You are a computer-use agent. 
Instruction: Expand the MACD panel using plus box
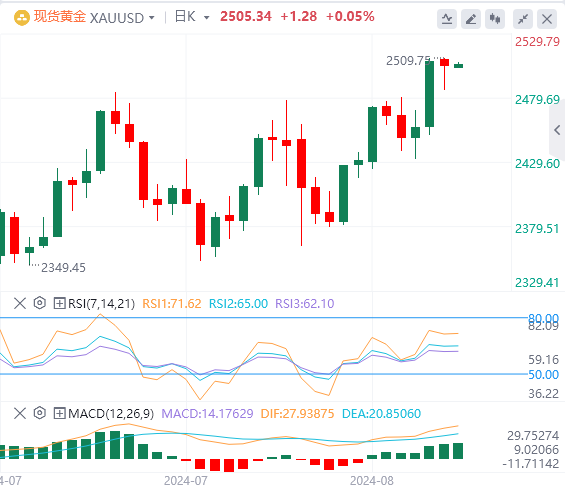(59, 413)
